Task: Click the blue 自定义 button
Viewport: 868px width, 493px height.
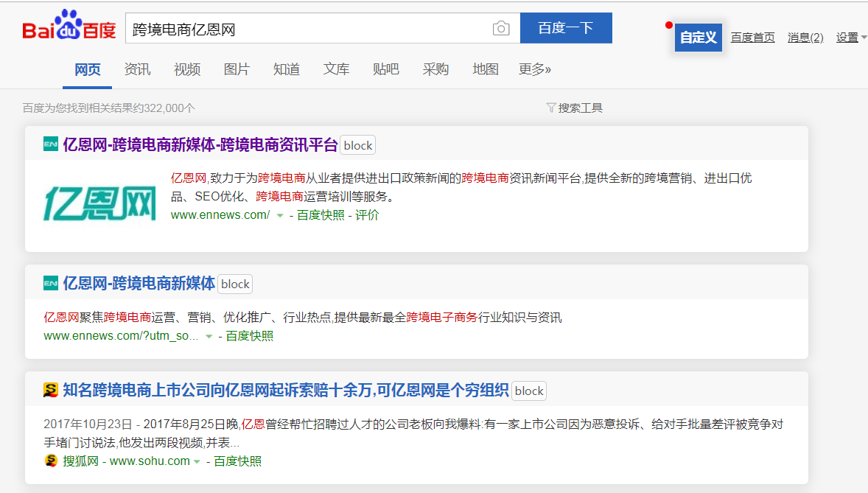Action: tap(698, 37)
